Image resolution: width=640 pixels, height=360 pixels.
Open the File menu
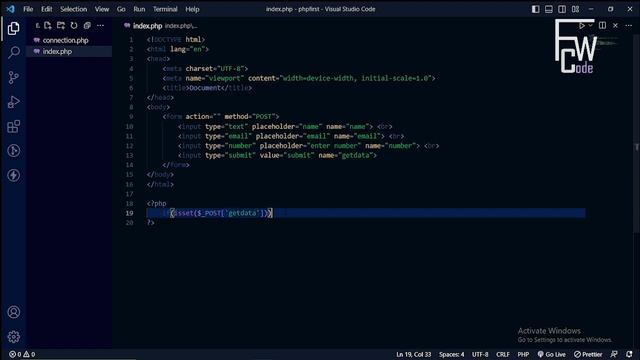pyautogui.click(x=28, y=9)
